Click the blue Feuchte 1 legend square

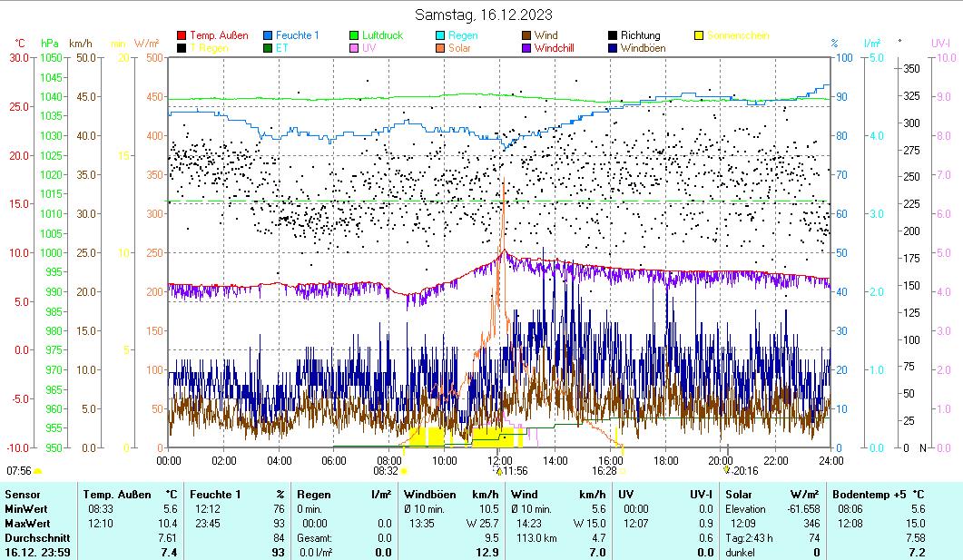(x=268, y=35)
